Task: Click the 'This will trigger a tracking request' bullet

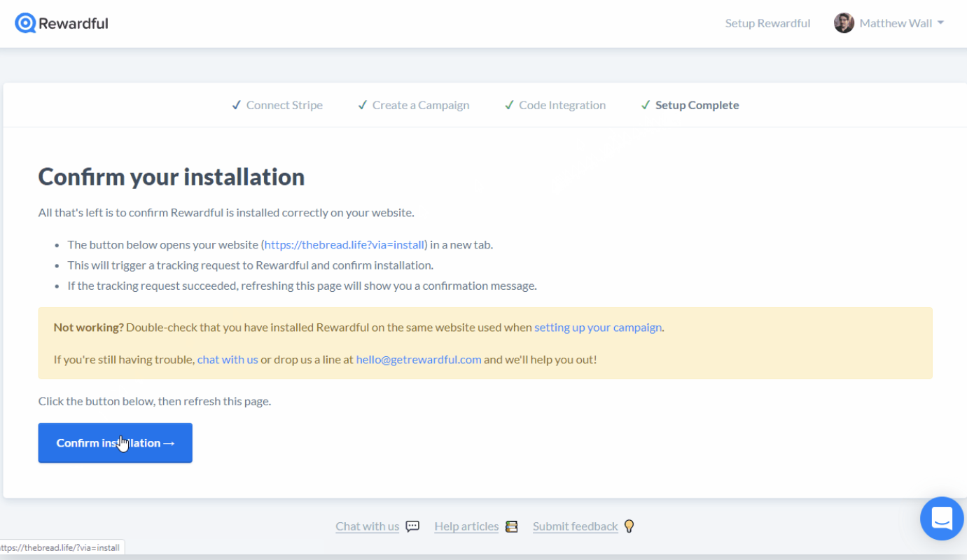Action: [251, 265]
